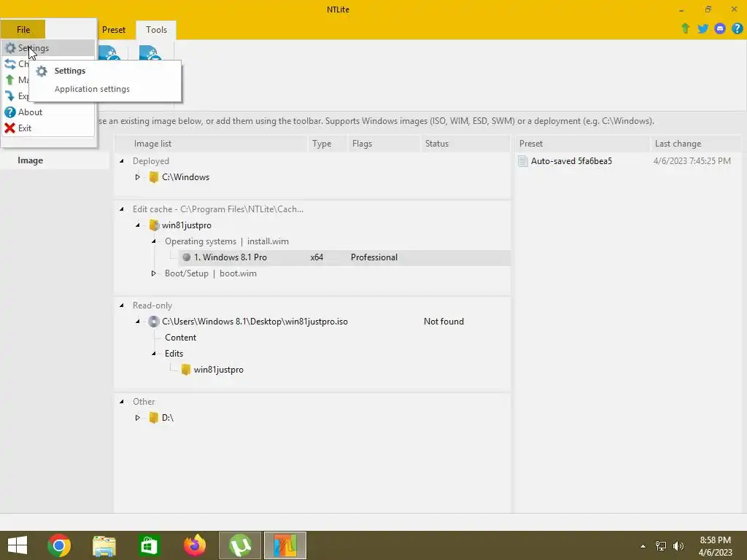Viewport: 747px width, 560px height.
Task: Switch to the Preset tab
Action: pos(113,29)
